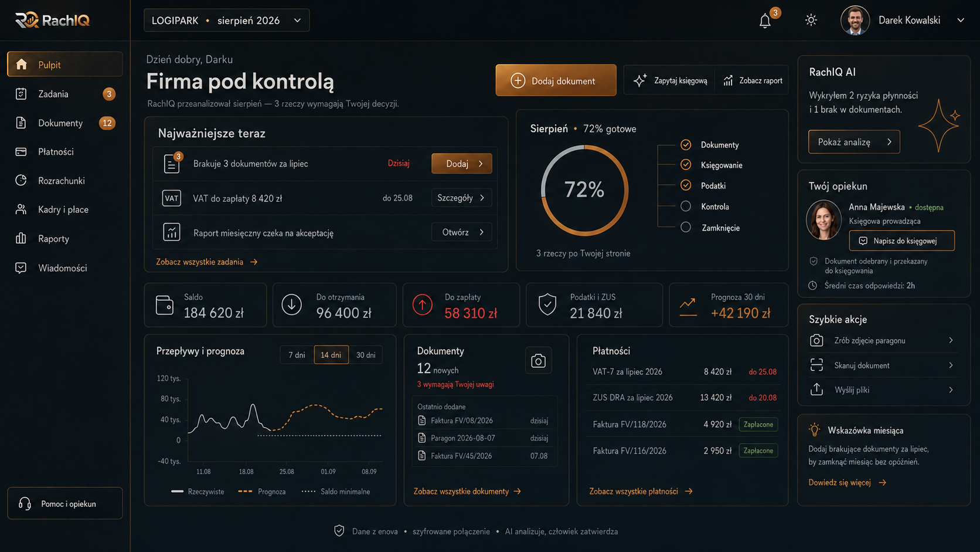
Task: Open the notifications bell
Action: coord(765,21)
